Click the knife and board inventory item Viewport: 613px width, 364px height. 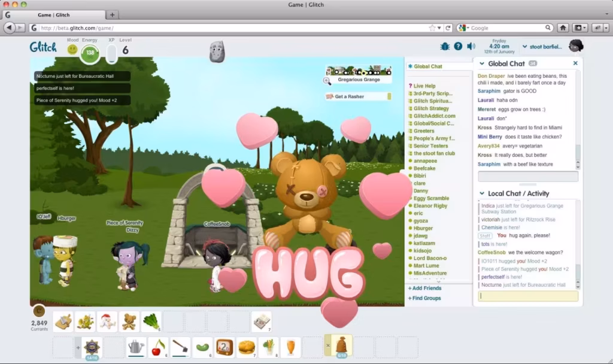(x=63, y=321)
